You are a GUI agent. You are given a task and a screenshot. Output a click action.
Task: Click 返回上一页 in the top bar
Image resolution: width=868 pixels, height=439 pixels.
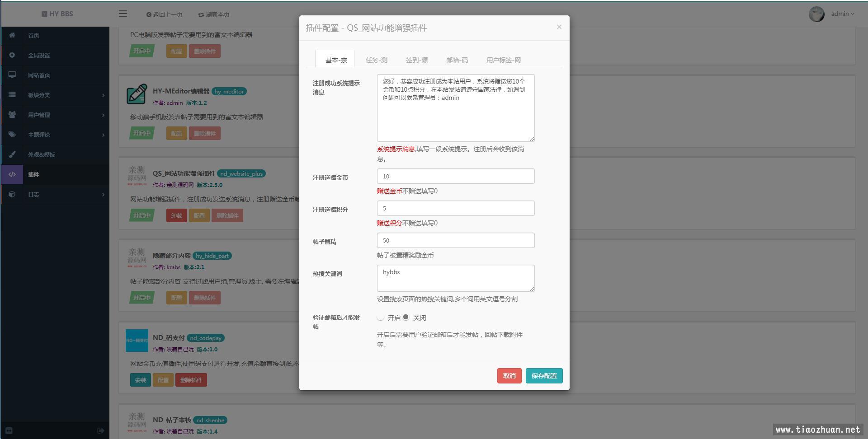pos(165,14)
